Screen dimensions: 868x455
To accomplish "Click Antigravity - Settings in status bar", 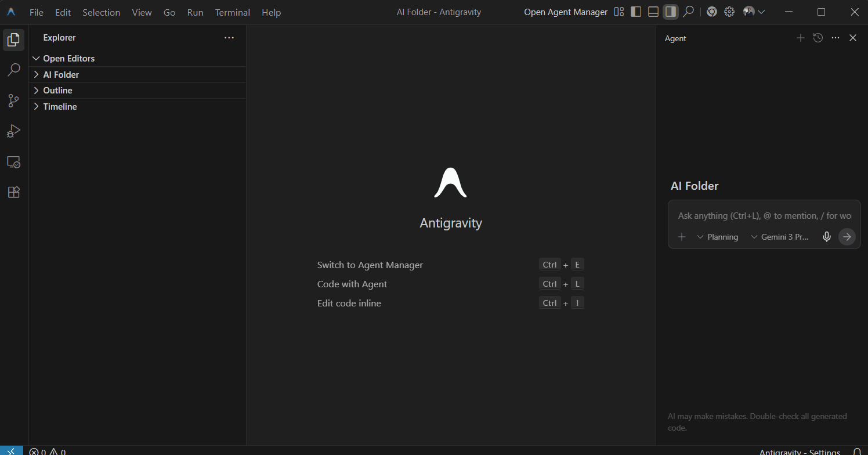I will point(800,452).
